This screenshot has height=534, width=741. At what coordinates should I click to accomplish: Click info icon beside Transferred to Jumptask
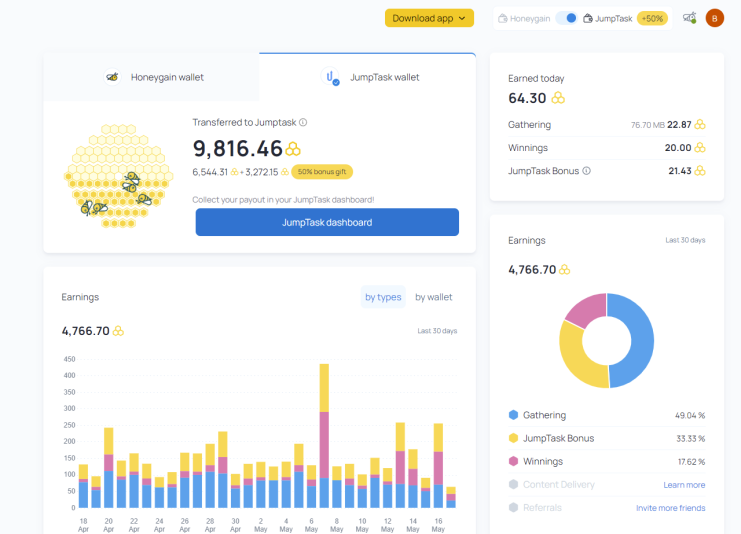(x=303, y=122)
